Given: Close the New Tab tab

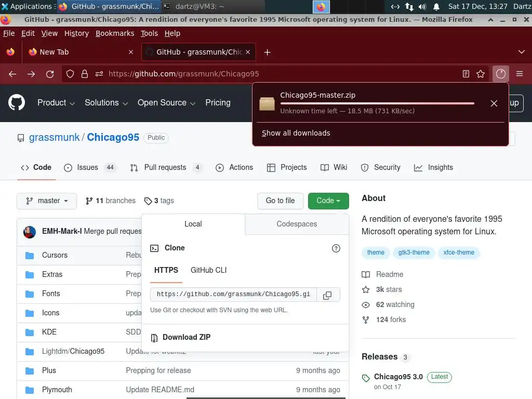Looking at the screenshot, I should pyautogui.click(x=131, y=52).
